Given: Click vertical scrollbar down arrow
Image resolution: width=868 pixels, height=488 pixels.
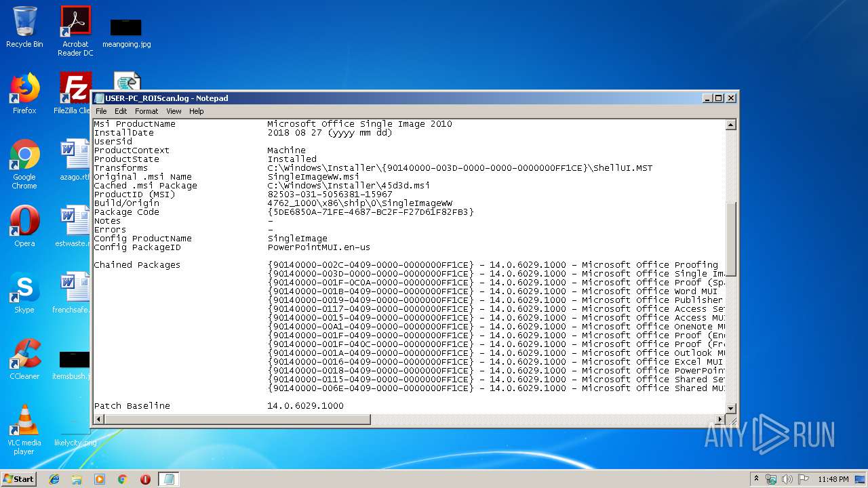Looking at the screenshot, I should pyautogui.click(x=731, y=408).
